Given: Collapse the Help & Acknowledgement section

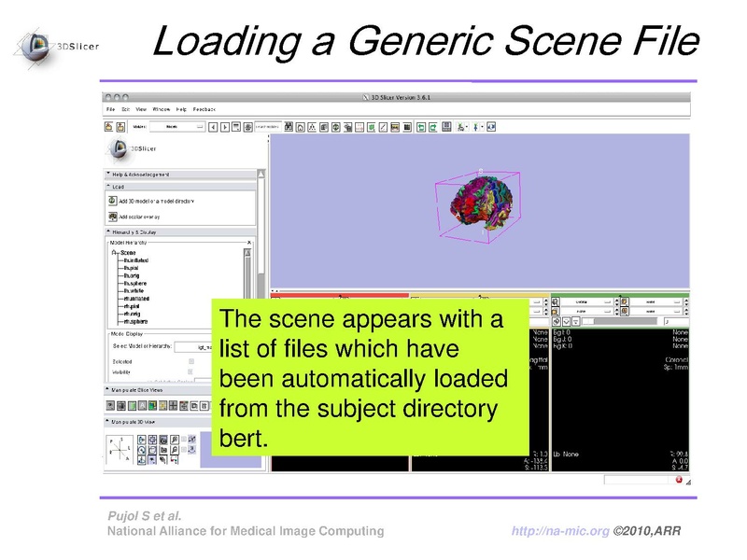Looking at the screenshot, I should [x=181, y=175].
